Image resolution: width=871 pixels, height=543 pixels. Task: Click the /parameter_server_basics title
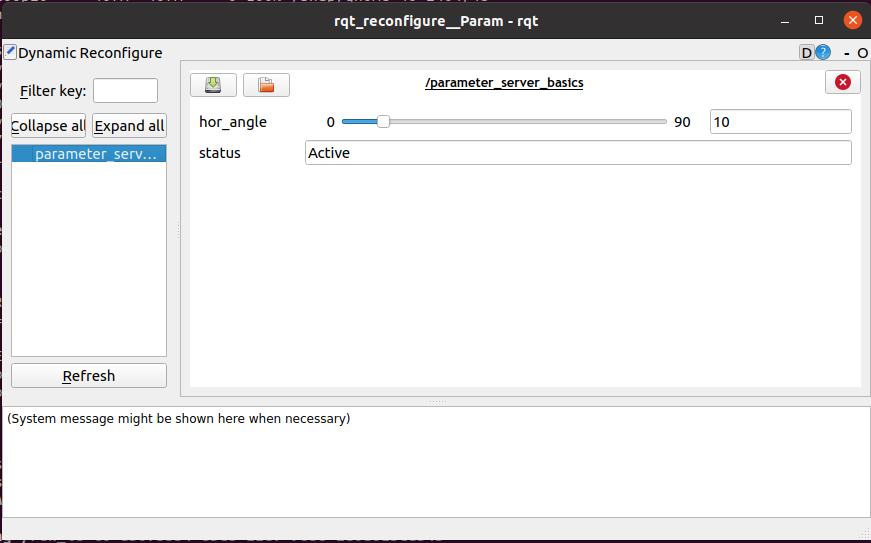tap(504, 83)
